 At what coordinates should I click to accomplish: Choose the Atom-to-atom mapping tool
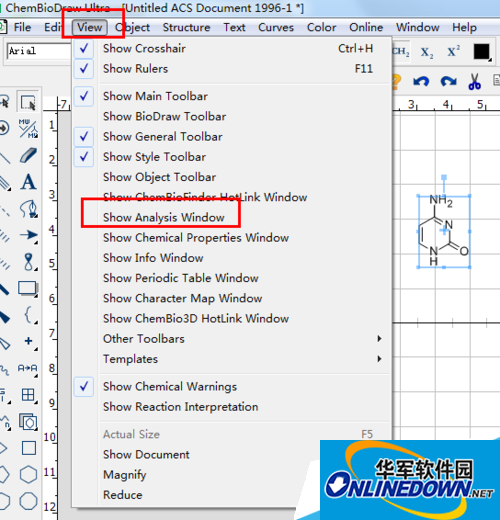coord(28,368)
